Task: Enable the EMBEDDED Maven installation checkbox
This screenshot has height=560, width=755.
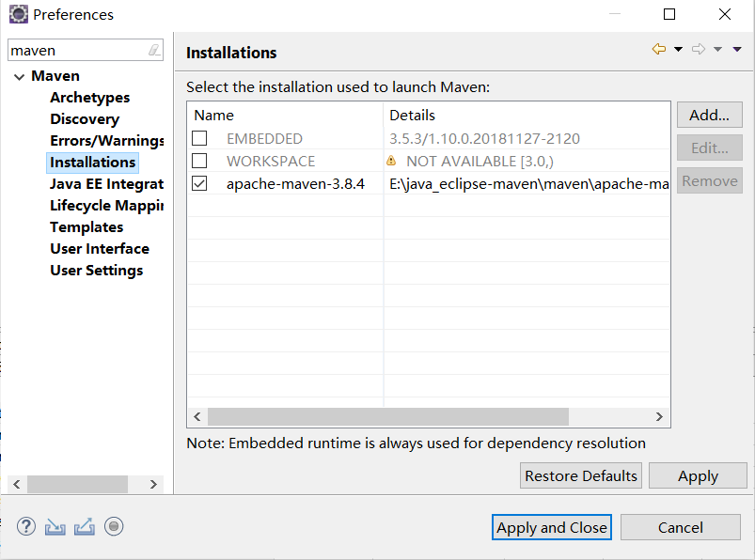Action: coord(199,139)
